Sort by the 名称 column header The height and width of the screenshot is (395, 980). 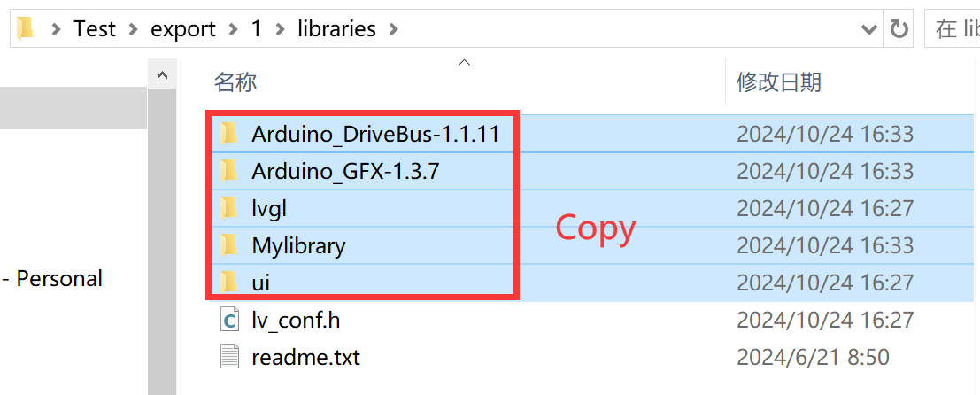235,81
